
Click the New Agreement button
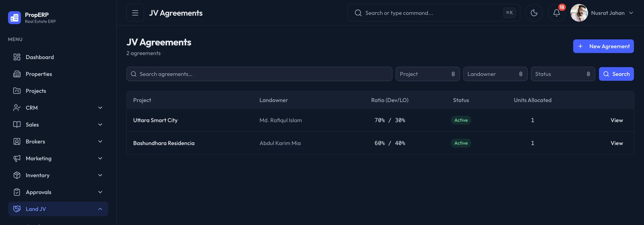pos(603,46)
